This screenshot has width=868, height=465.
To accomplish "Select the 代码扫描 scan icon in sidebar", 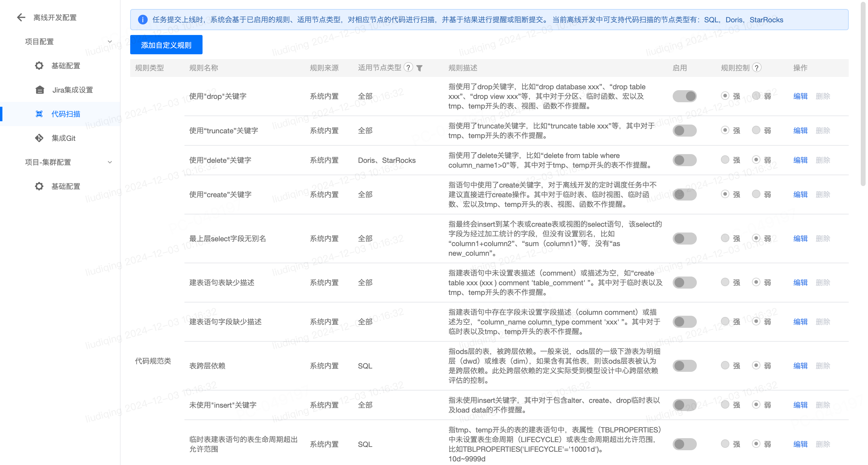I will 39,114.
